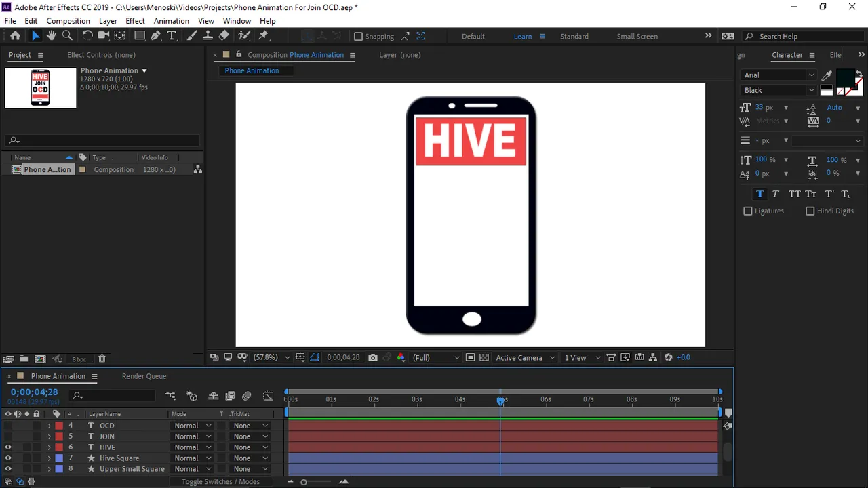Select the Home icon in toolbar
The image size is (868, 488).
point(15,36)
